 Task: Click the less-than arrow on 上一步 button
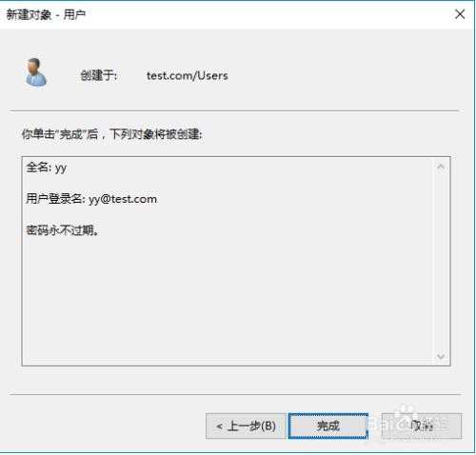(x=219, y=426)
